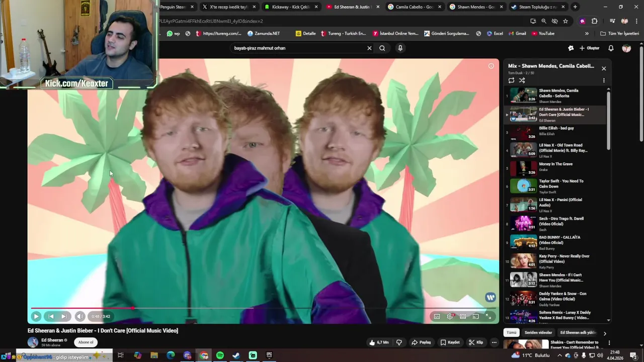Dislike the video with thumbs-down

(x=399, y=342)
